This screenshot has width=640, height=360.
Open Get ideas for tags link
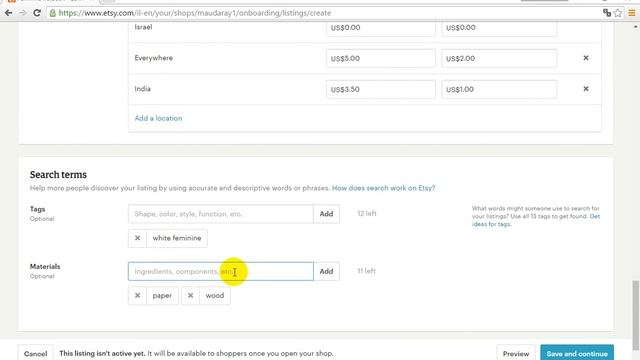491,224
